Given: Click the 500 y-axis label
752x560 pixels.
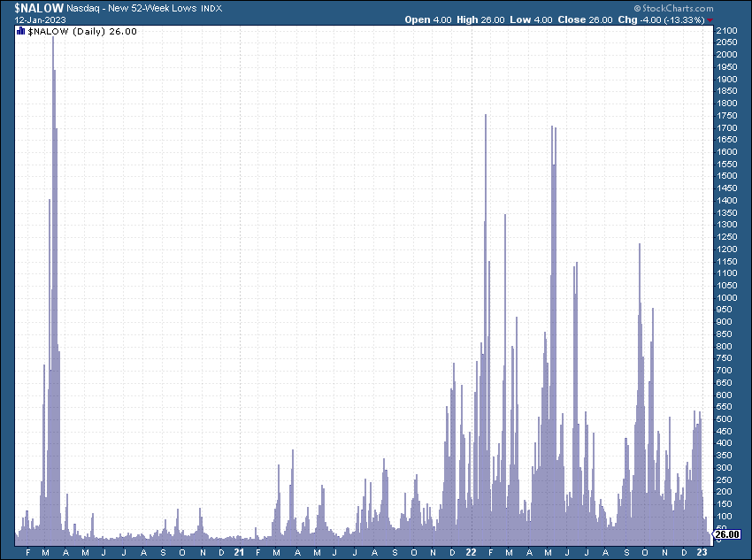Looking at the screenshot, I should [x=725, y=419].
